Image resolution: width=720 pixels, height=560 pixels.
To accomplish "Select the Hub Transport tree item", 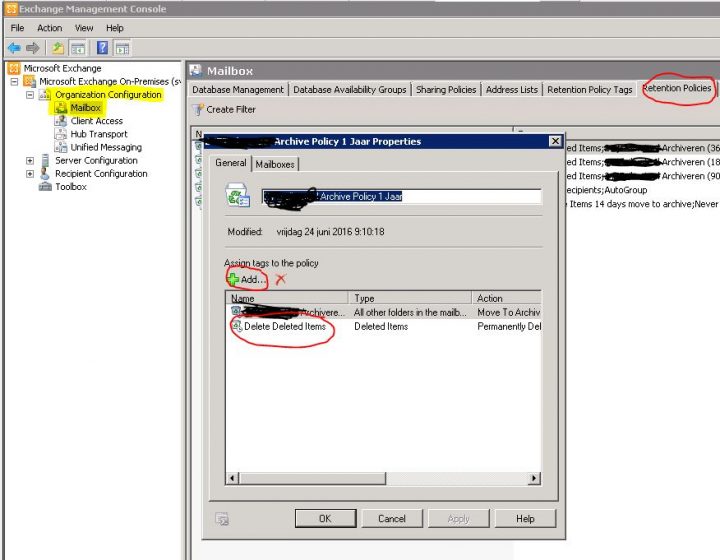I will (x=99, y=134).
